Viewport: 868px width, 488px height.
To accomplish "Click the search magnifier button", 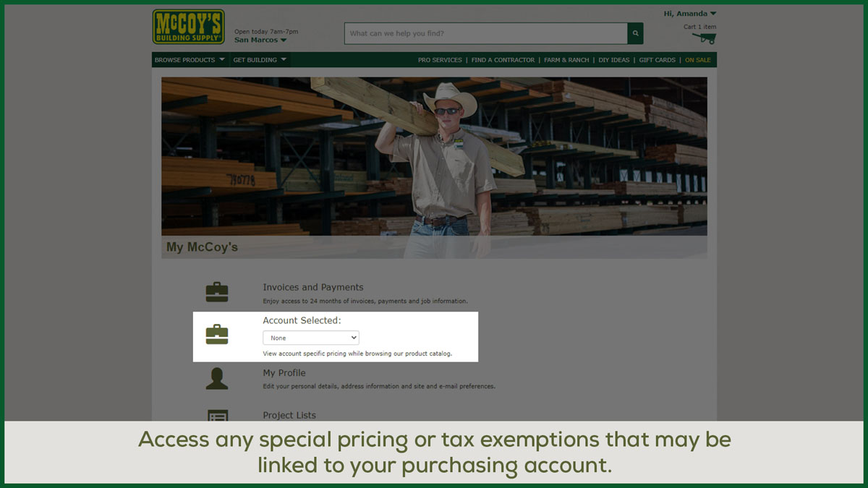I will (635, 33).
